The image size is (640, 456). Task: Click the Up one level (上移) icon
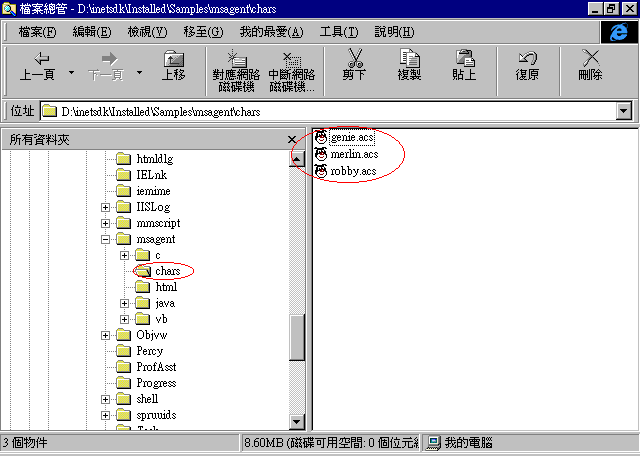(173, 60)
